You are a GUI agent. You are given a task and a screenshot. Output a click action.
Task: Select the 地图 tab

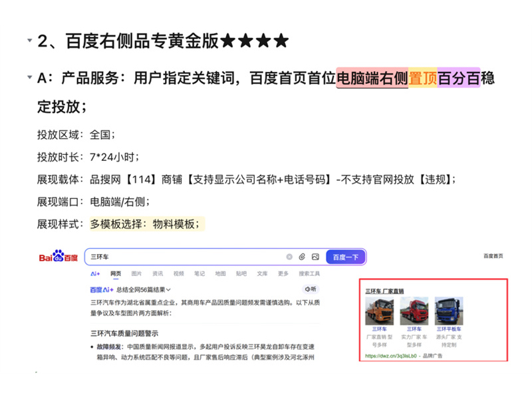tap(220, 273)
